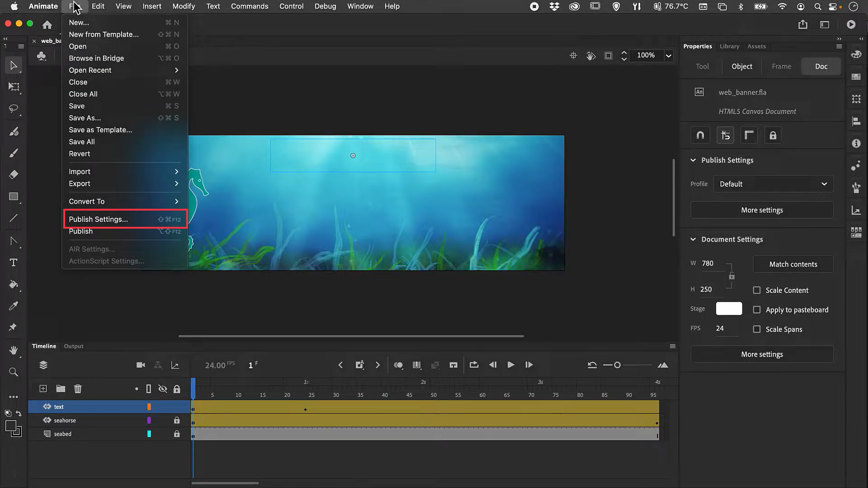Lock the seahorse layer
This screenshot has width=868, height=488.
point(177,420)
